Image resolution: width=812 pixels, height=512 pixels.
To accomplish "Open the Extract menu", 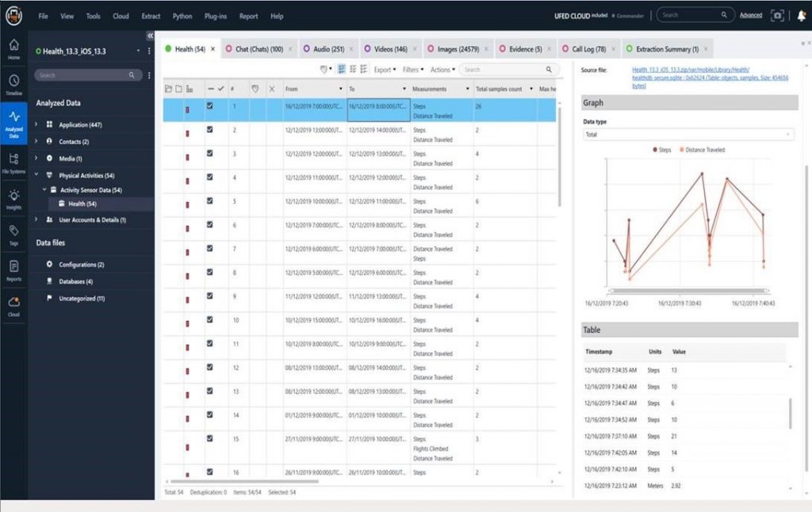I will point(151,16).
